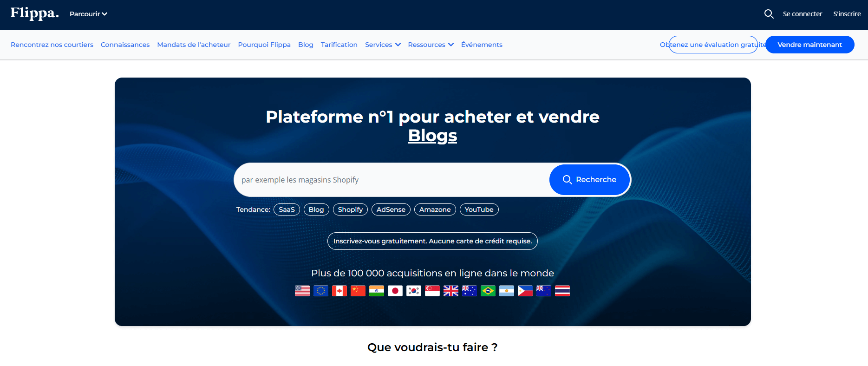Open Mandats de l'acheteur

tap(194, 45)
